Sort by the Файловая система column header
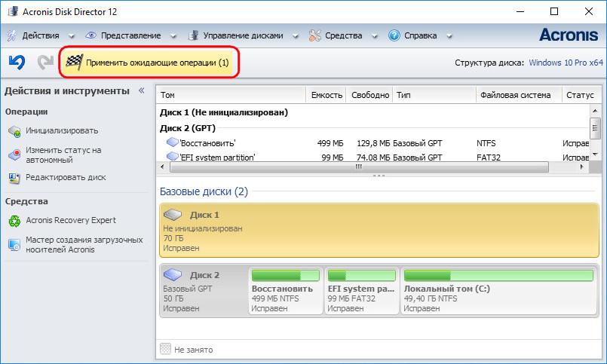 519,95
